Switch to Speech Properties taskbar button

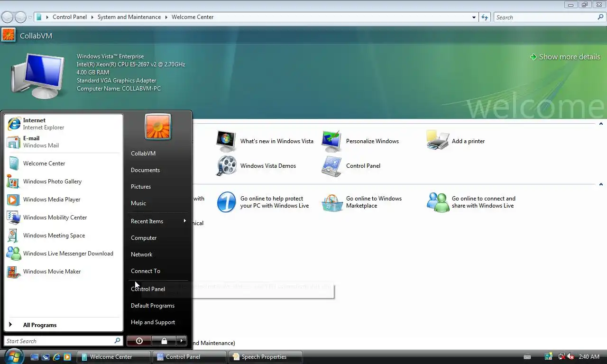pos(266,357)
